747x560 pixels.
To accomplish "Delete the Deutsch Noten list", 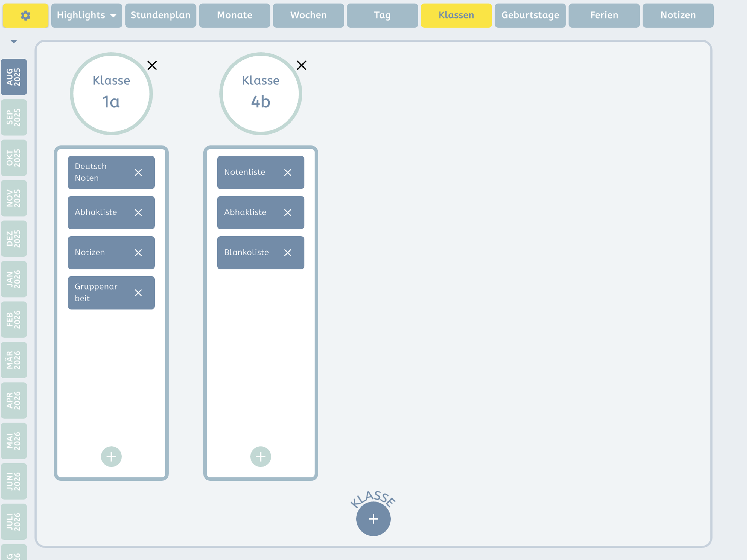I will coord(138,173).
